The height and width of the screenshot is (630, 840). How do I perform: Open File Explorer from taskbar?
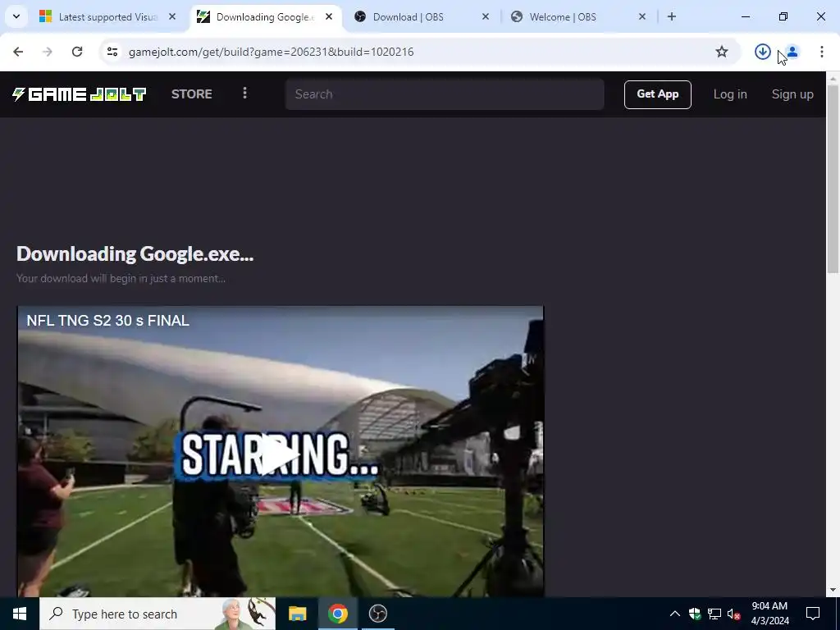pyautogui.click(x=297, y=614)
